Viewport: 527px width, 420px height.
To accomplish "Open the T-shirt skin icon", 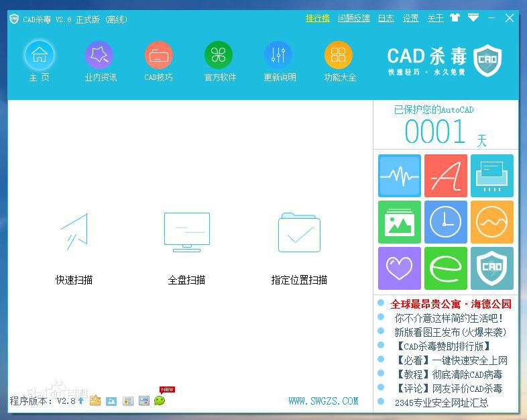I will tap(455, 17).
